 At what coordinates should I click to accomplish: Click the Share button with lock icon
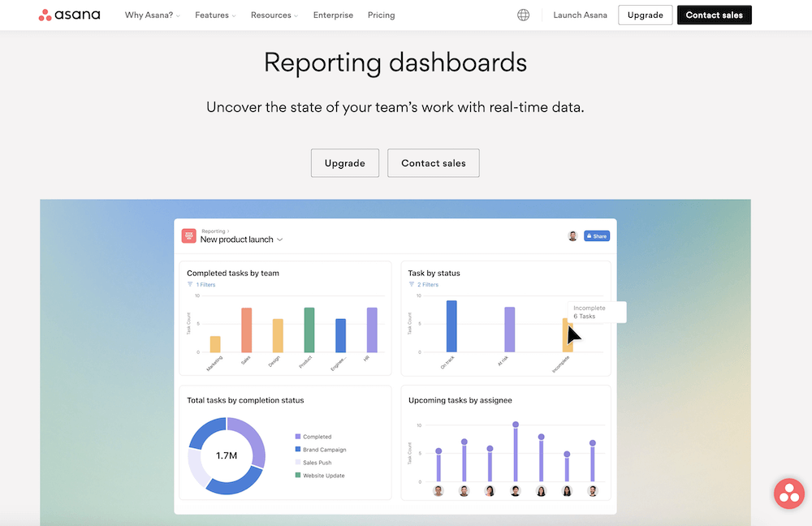pyautogui.click(x=596, y=235)
